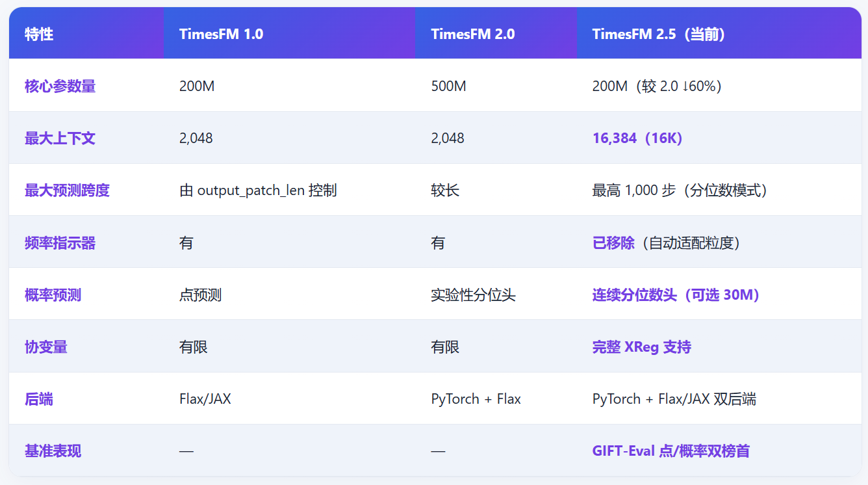Viewport: 868px width, 485px height.
Task: Select the 基准表现 dash under TimesFM 1.0
Action: point(186,451)
